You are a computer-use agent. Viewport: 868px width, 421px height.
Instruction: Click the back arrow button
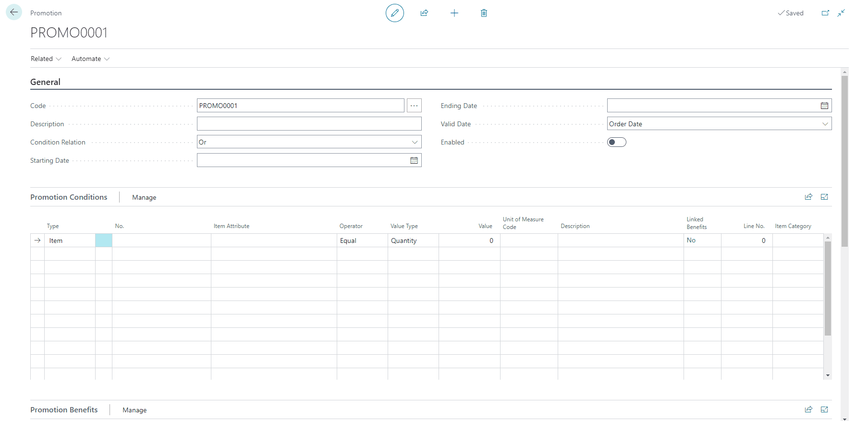coord(14,12)
